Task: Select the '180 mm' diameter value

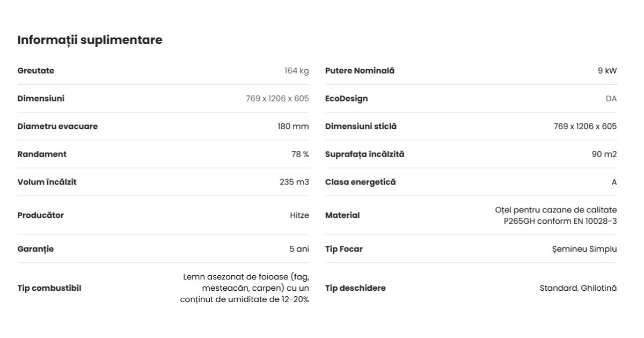Action: [293, 127]
